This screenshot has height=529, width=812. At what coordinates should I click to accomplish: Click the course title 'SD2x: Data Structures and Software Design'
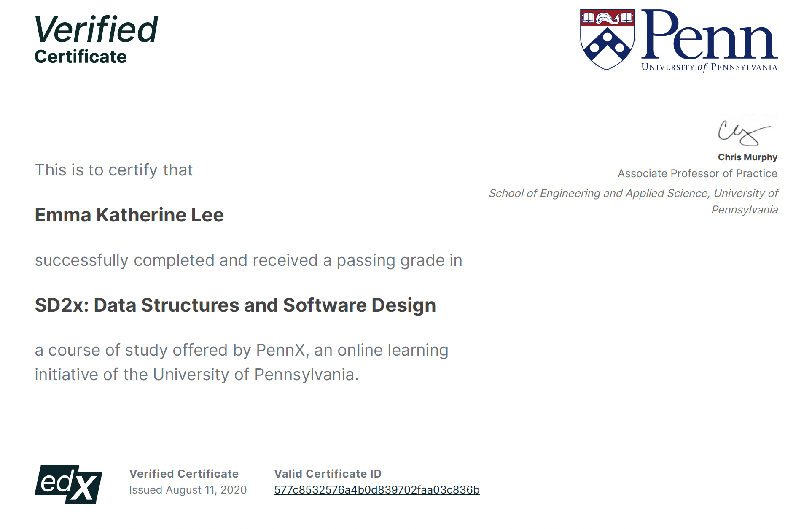click(235, 305)
